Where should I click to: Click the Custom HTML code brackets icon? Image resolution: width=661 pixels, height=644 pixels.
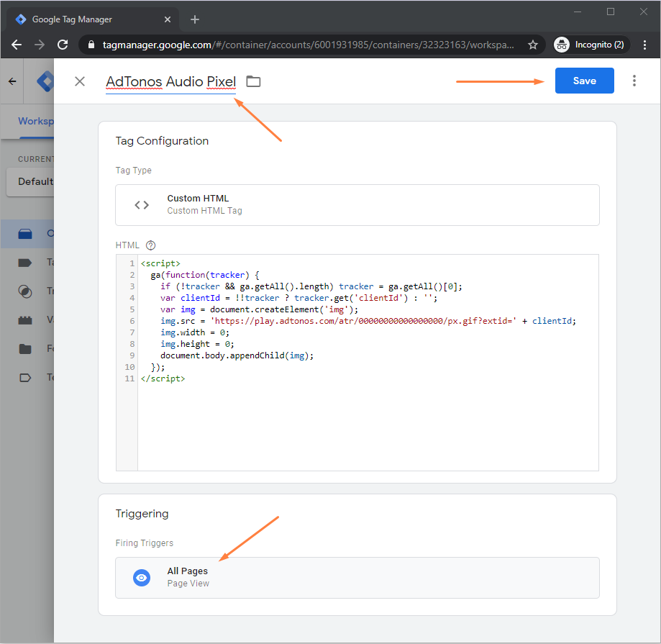coord(142,205)
